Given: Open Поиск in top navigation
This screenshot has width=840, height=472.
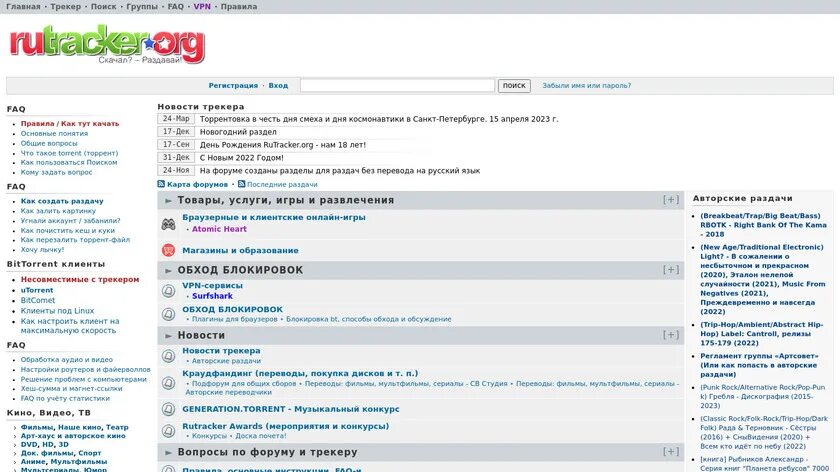Looking at the screenshot, I should point(103,6).
